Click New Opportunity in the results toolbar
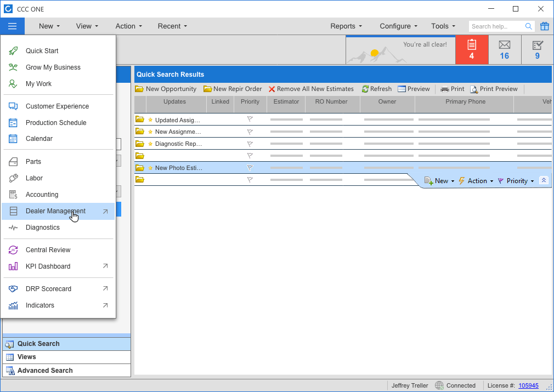 pos(166,89)
